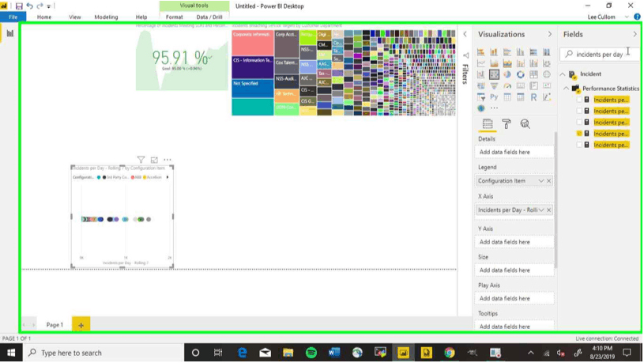Open the Home ribbon tab

click(44, 17)
